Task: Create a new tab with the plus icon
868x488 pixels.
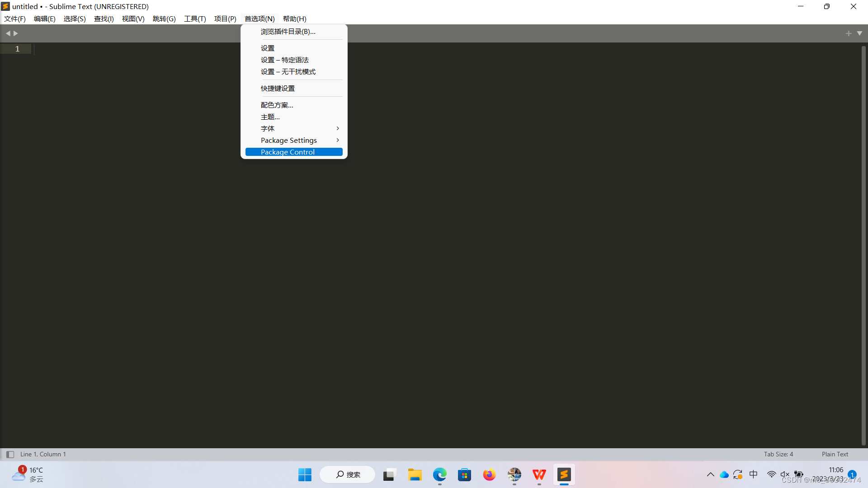Action: pyautogui.click(x=849, y=33)
